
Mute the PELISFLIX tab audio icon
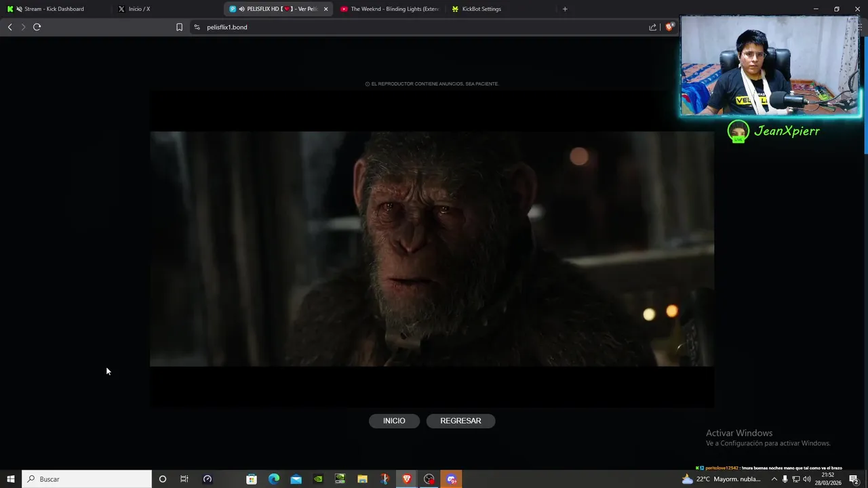241,9
